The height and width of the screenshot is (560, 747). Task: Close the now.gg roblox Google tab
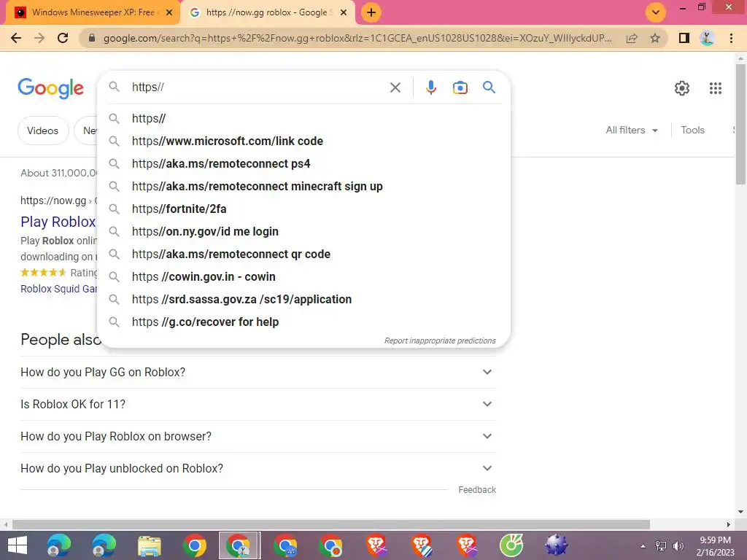[344, 12]
